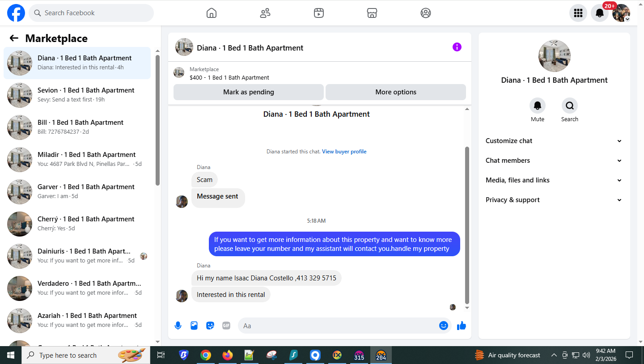This screenshot has height=364, width=644.
Task: Show hidden system tray icons
Action: [554, 355]
